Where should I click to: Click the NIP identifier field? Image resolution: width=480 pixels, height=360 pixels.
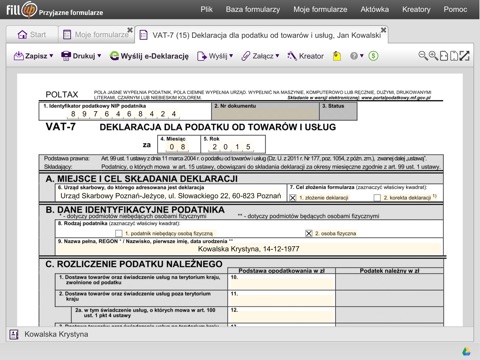[x=124, y=114]
